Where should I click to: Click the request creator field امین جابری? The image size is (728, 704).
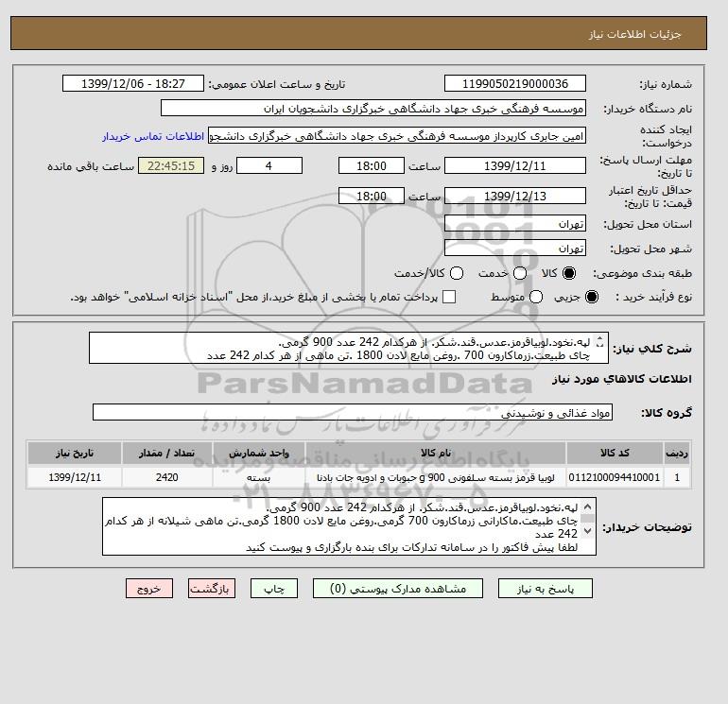(x=397, y=136)
